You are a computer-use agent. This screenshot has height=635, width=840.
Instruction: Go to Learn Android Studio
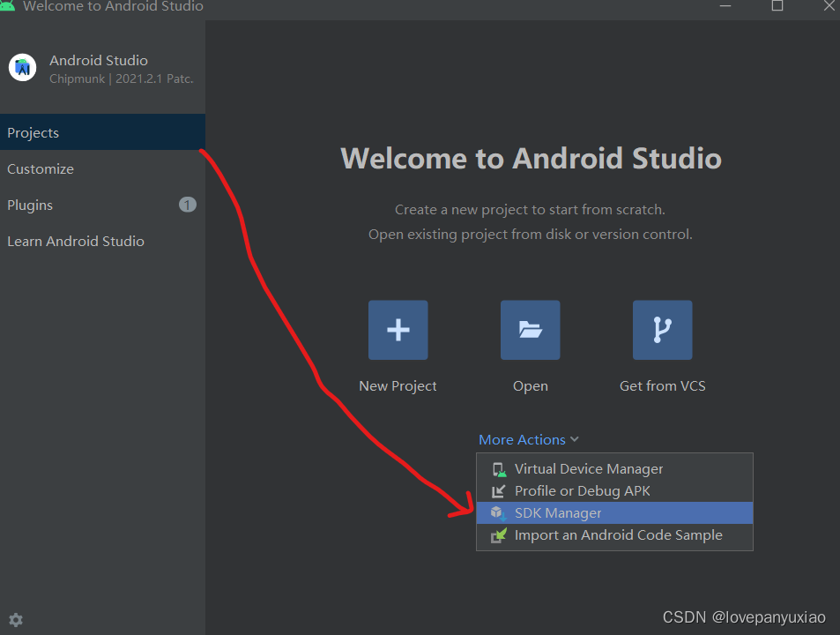(x=102, y=241)
